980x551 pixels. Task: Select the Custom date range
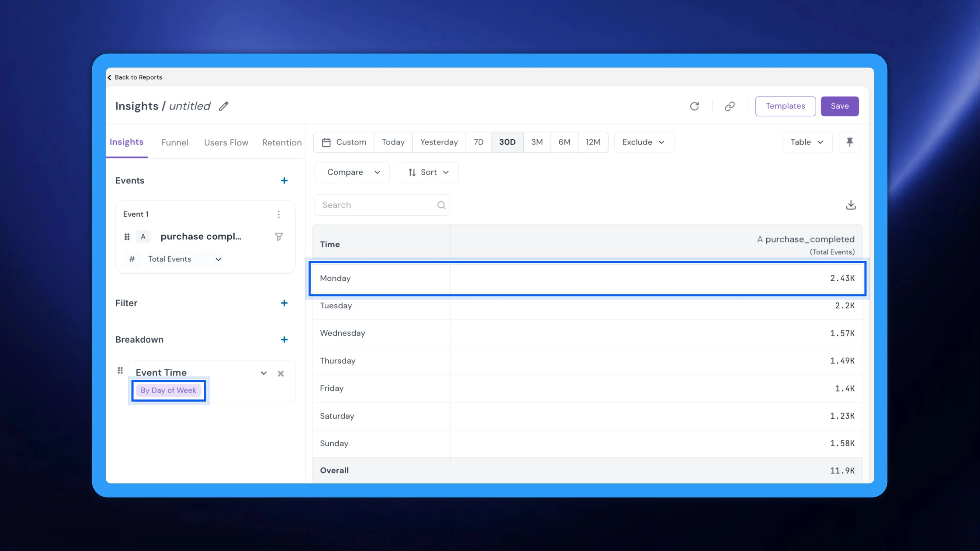344,142
